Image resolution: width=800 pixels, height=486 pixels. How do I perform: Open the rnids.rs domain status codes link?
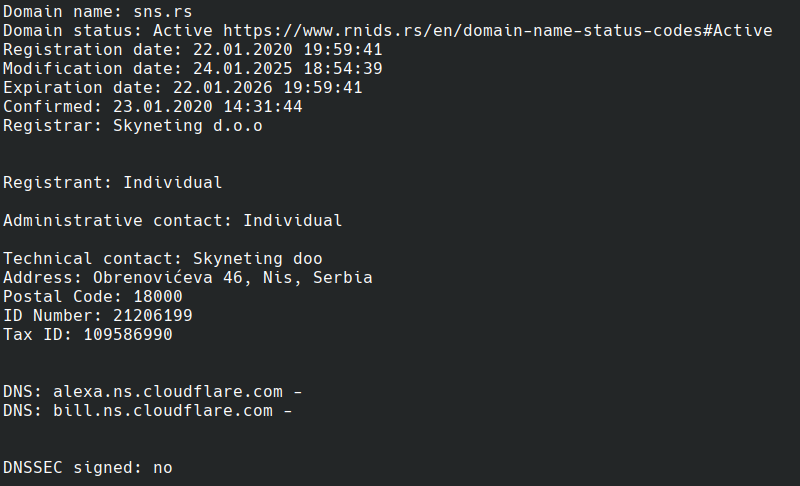point(497,31)
